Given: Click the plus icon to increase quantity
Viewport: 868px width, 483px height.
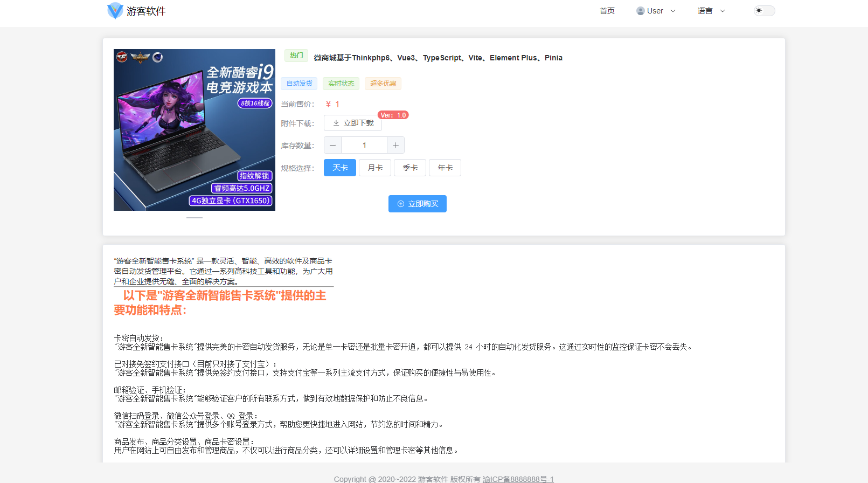Looking at the screenshot, I should point(395,145).
